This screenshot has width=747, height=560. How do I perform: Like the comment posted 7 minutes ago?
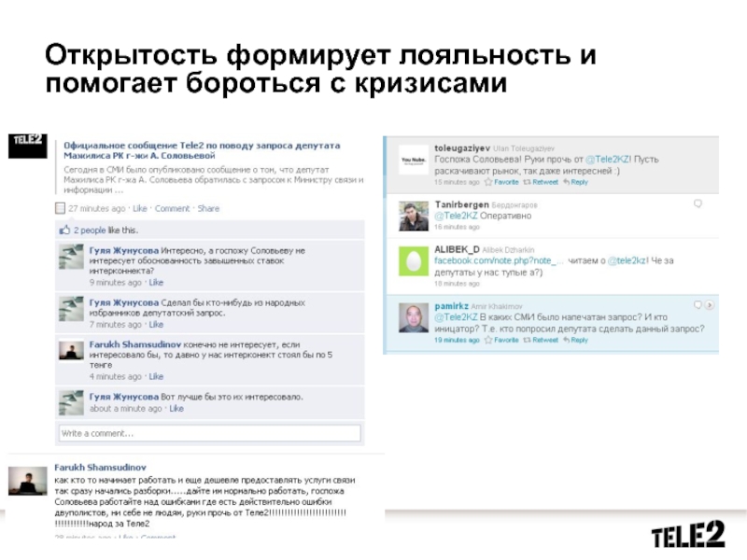pyautogui.click(x=156, y=324)
